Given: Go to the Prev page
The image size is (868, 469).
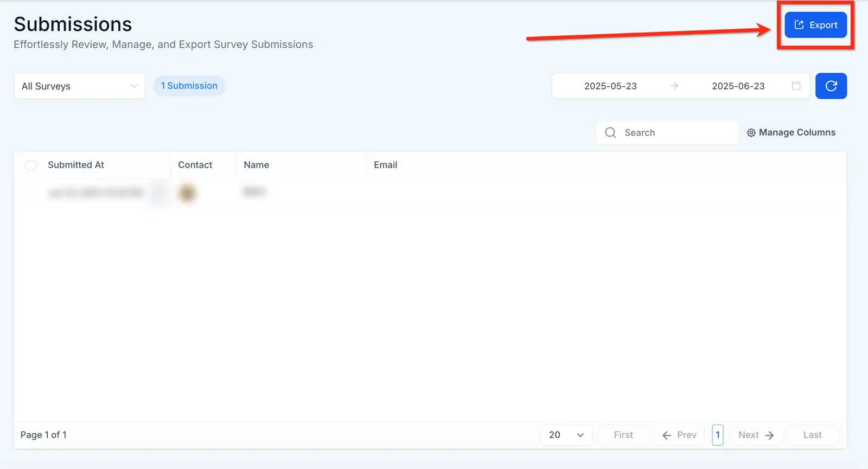Looking at the screenshot, I should click(x=679, y=435).
